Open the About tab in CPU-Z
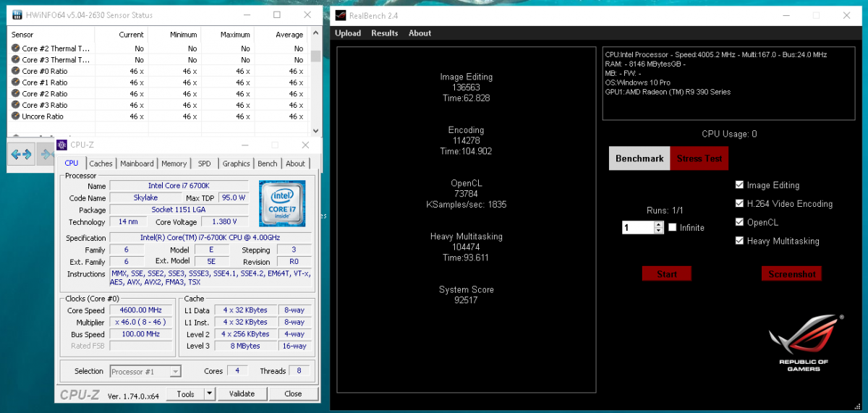Viewport: 868px width, 413px height. [295, 163]
